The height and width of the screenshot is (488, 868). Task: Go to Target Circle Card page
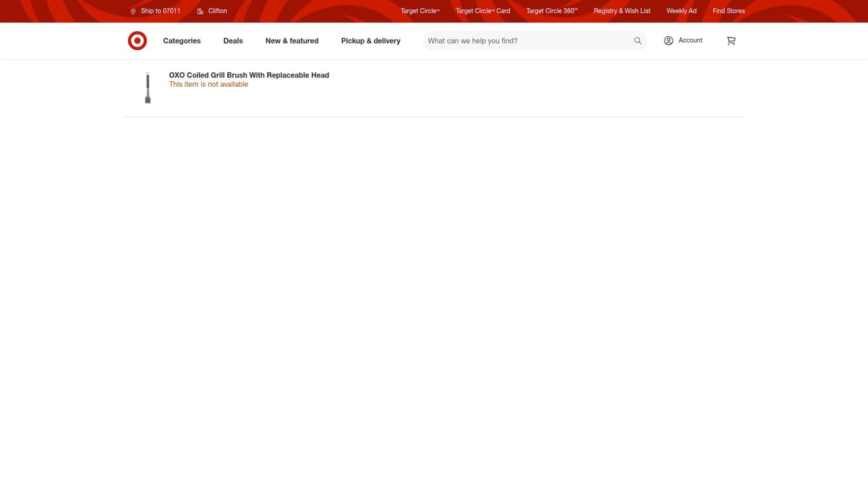tap(482, 11)
